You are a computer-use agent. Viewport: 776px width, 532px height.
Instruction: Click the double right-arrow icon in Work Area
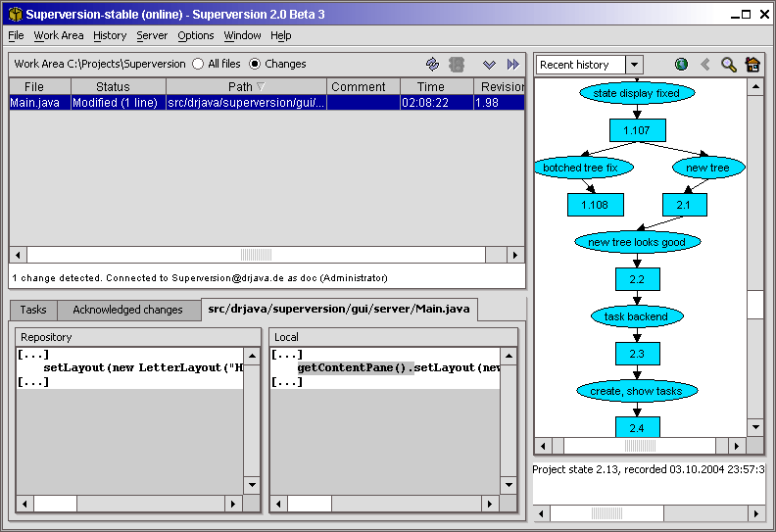coord(513,64)
